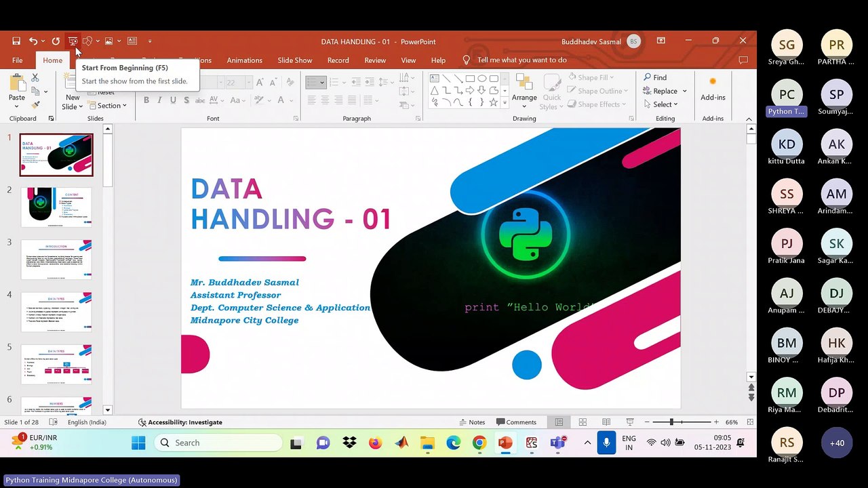Customize Quick Access Toolbar dropdown
Viewport: 868px width, 488px height.
(150, 41)
